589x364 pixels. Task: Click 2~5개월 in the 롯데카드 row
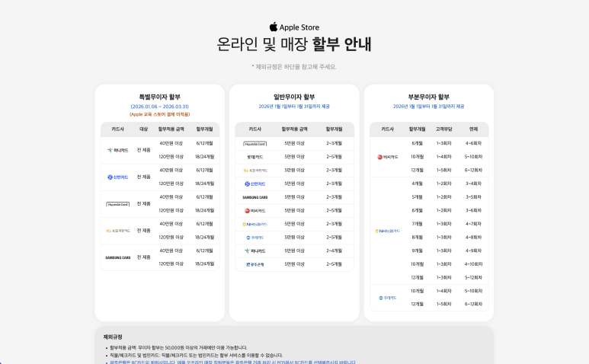pos(334,157)
